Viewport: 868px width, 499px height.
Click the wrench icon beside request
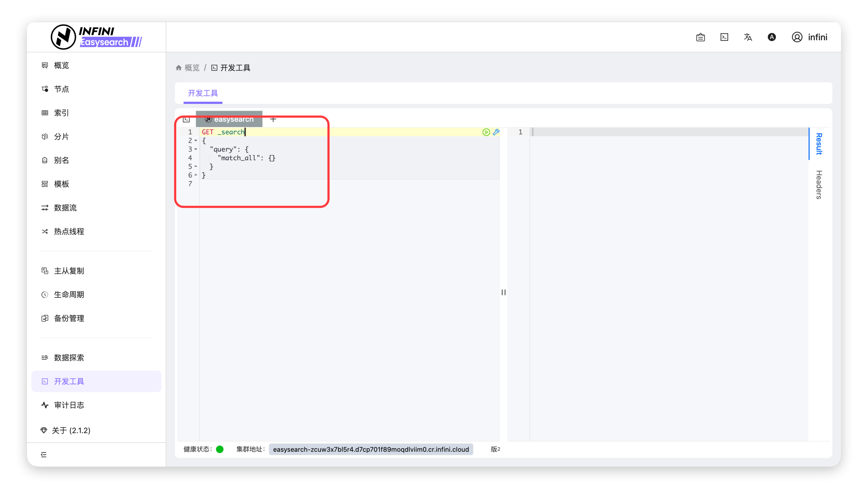496,132
